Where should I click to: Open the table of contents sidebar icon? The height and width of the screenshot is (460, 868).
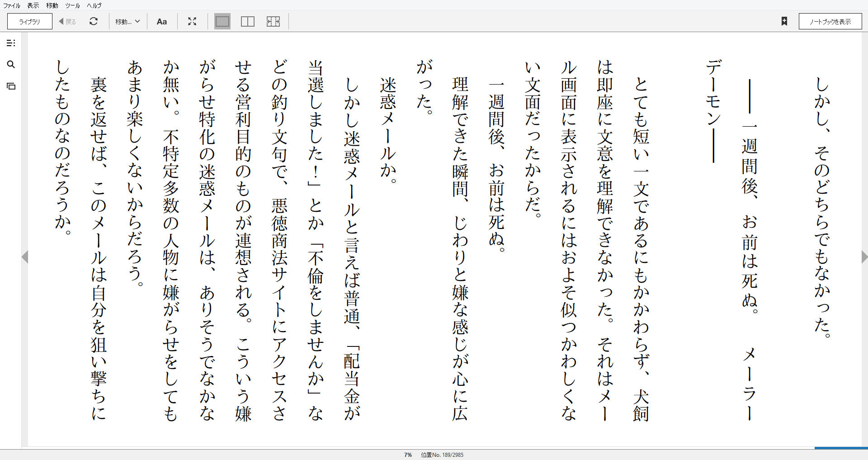coord(11,43)
